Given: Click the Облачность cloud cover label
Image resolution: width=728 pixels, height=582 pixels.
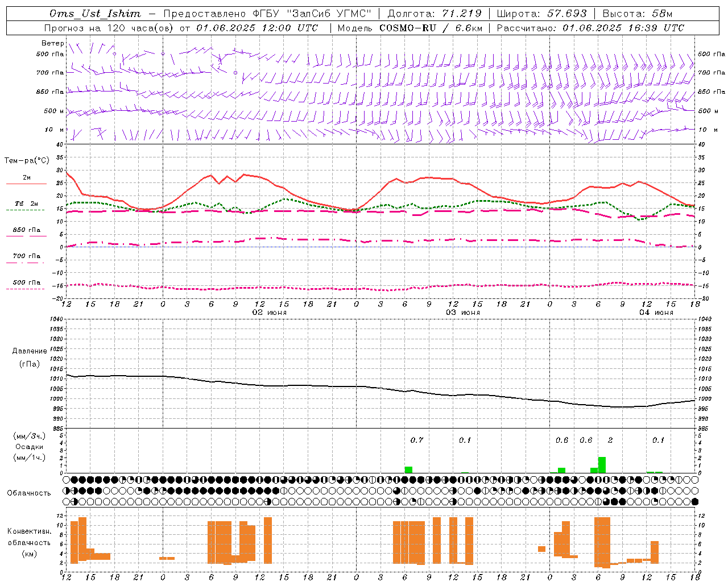Looking at the screenshot, I should [x=29, y=493].
